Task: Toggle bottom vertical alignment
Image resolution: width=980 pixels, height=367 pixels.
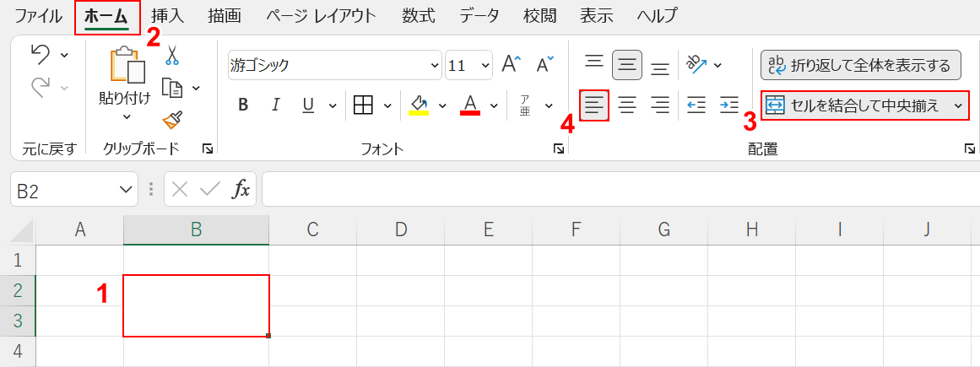Action: [x=660, y=67]
